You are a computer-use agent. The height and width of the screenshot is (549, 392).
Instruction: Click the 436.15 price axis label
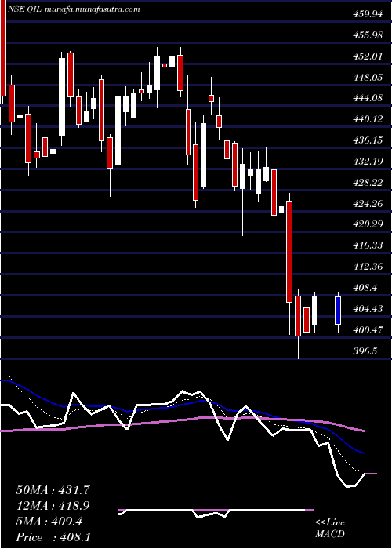(368, 140)
